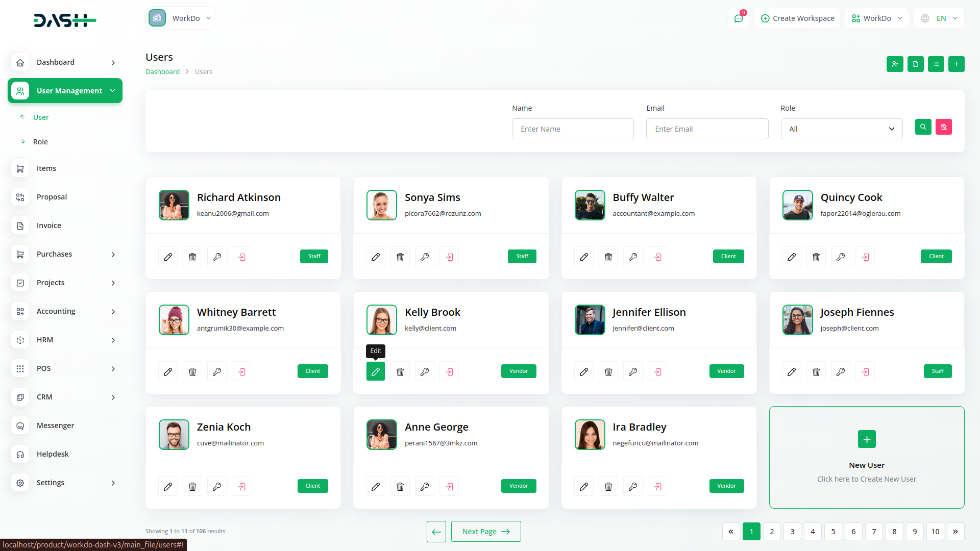Click the red reset filters icon

943,127
